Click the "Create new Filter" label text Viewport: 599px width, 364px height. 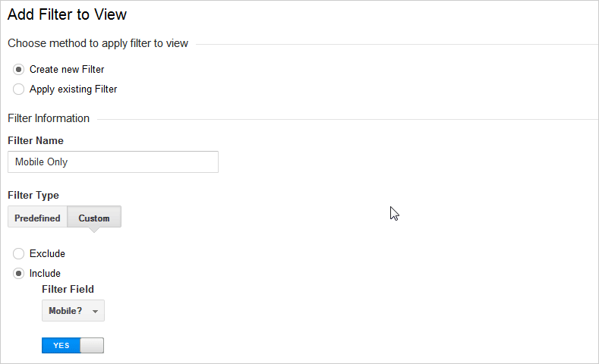(x=67, y=70)
